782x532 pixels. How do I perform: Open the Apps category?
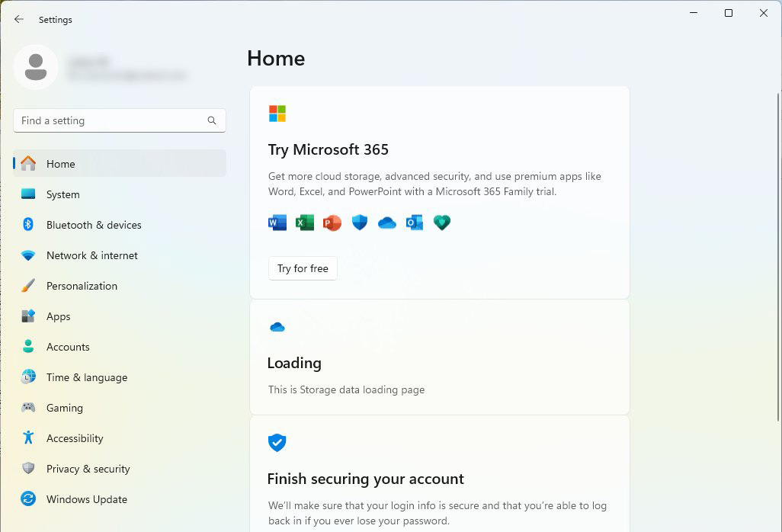coord(120,316)
